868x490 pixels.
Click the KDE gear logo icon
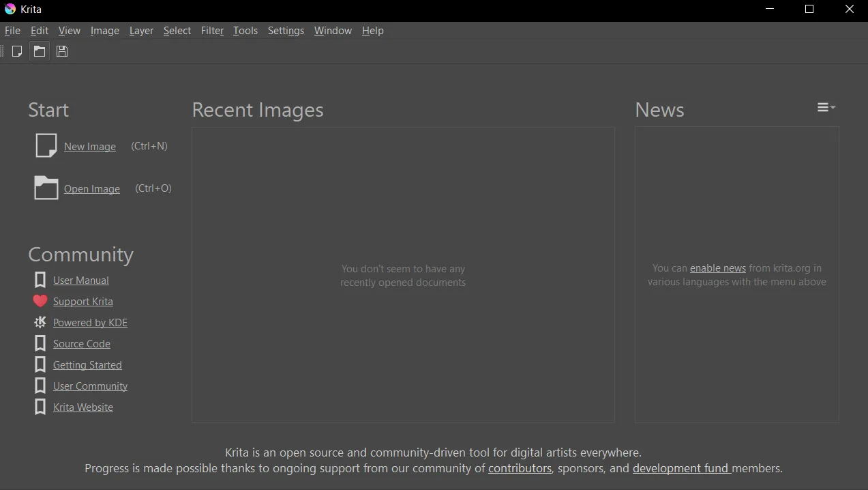[x=40, y=322]
